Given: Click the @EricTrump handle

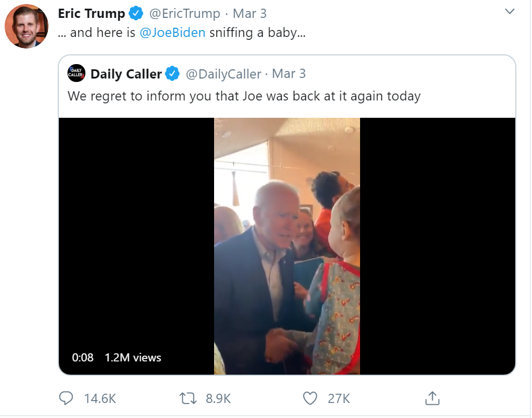Looking at the screenshot, I should (185, 13).
